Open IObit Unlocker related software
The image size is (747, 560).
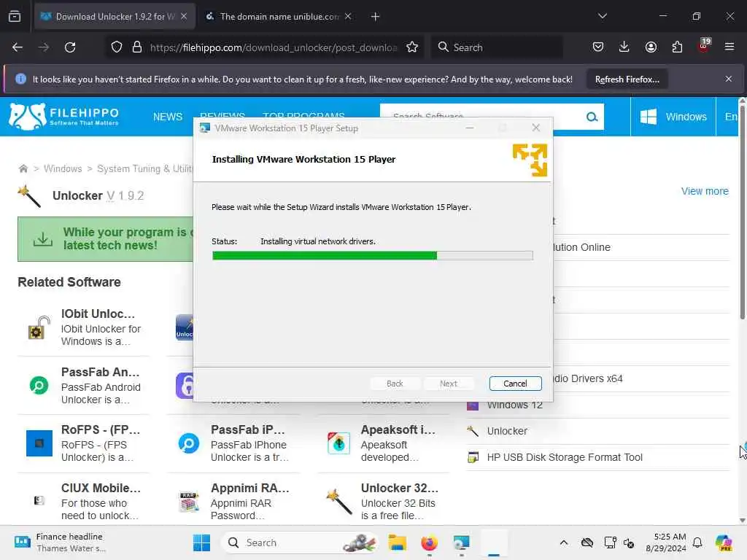(85, 327)
